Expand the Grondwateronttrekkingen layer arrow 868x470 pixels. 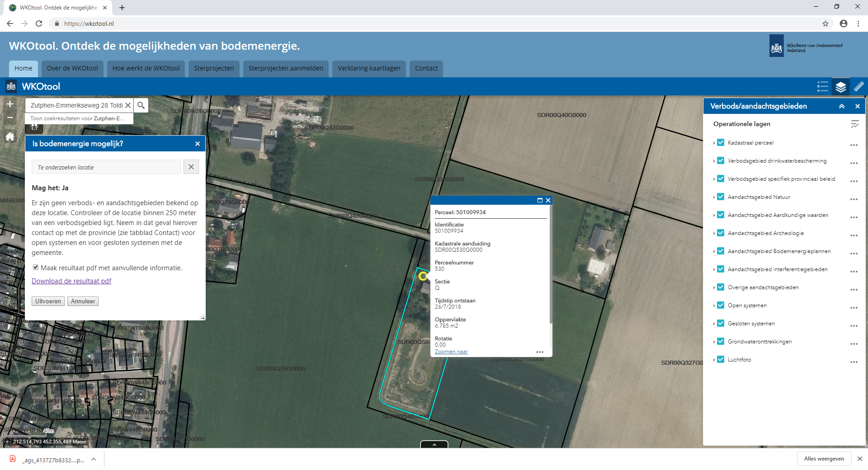pos(714,342)
